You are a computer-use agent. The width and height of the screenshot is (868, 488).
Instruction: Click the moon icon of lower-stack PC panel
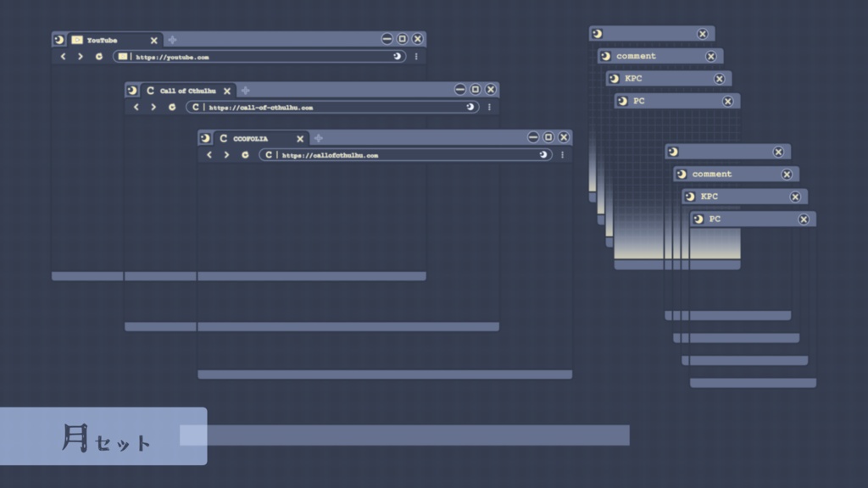(x=698, y=219)
